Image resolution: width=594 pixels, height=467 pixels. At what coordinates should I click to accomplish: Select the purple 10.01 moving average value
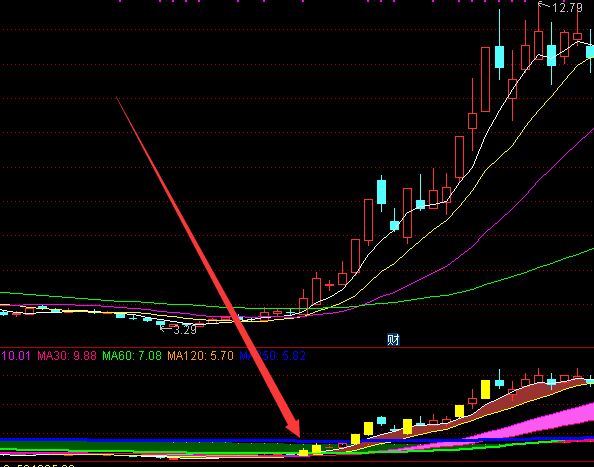pos(16,356)
